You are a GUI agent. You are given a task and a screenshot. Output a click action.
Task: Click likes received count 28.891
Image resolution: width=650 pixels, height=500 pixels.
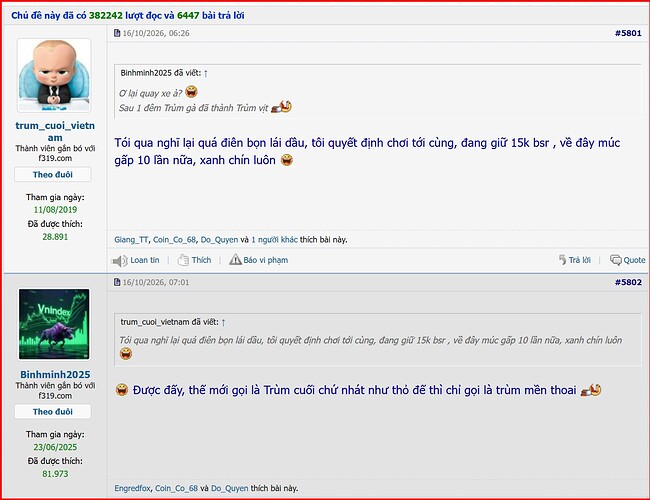pyautogui.click(x=55, y=237)
